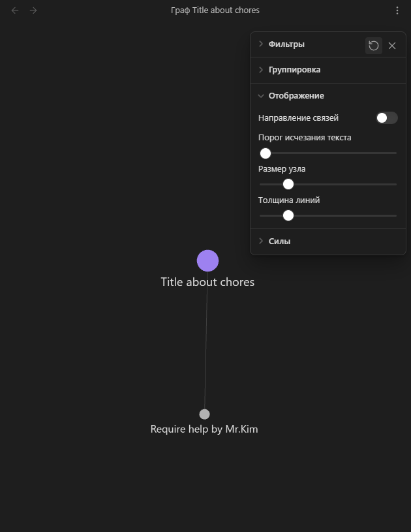Screen dimensions: 411x532
Task: Click the reset settings icon
Action: click(x=374, y=46)
